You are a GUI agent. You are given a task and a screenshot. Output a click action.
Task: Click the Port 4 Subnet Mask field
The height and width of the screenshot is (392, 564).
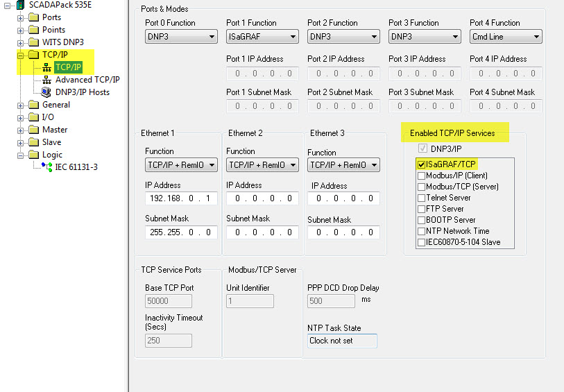click(506, 106)
